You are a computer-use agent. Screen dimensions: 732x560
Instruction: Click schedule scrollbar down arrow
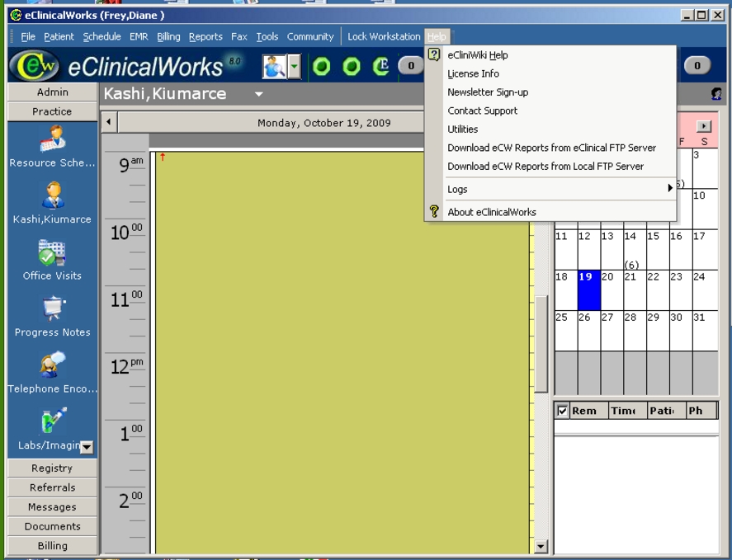pos(541,545)
